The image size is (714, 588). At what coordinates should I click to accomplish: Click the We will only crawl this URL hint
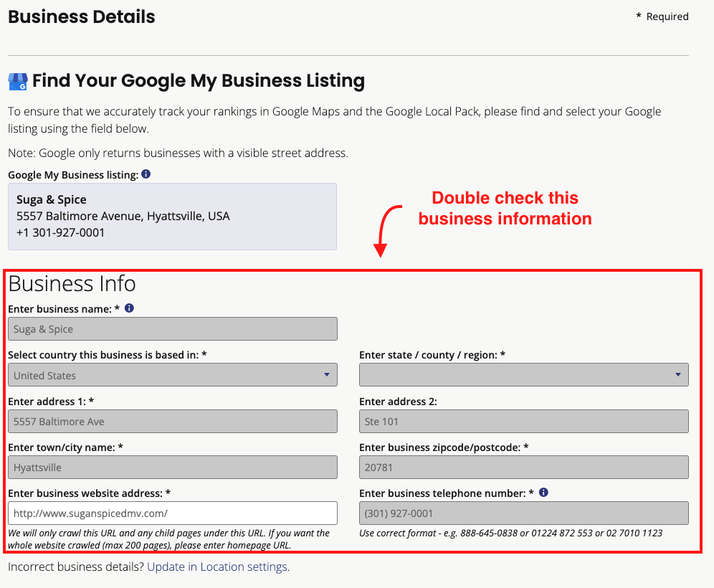pos(168,539)
